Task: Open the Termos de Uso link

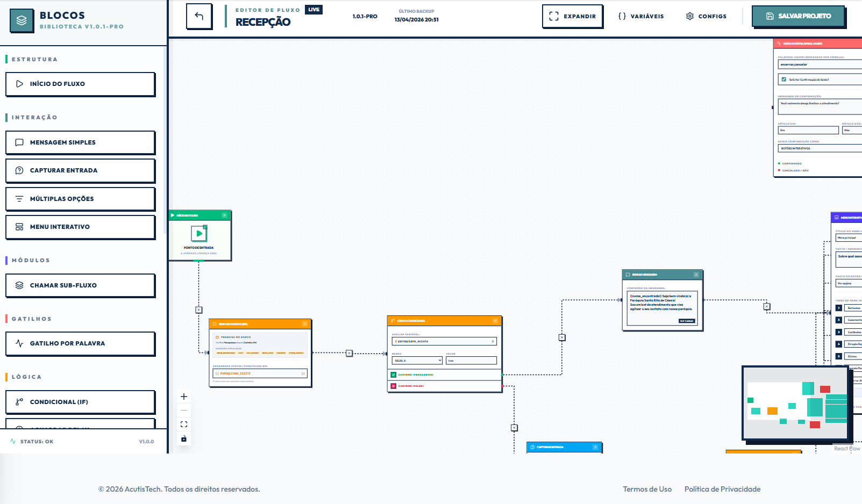Action: 647,489
